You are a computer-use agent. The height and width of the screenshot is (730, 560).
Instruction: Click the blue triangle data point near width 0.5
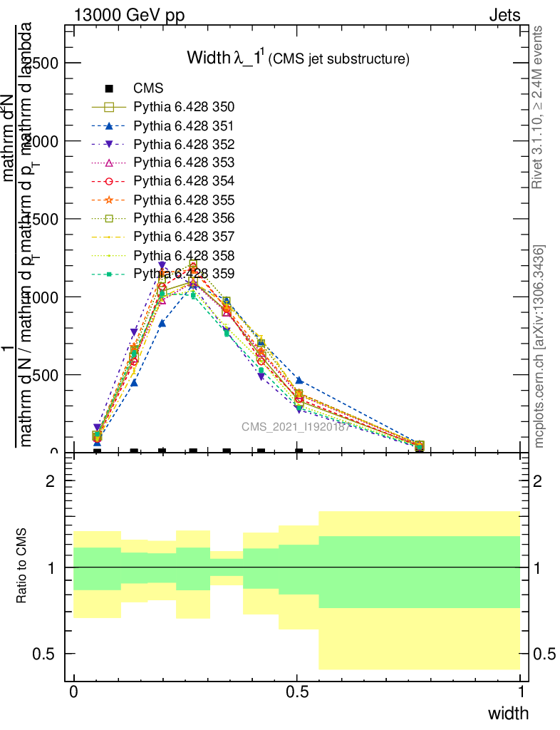click(299, 381)
